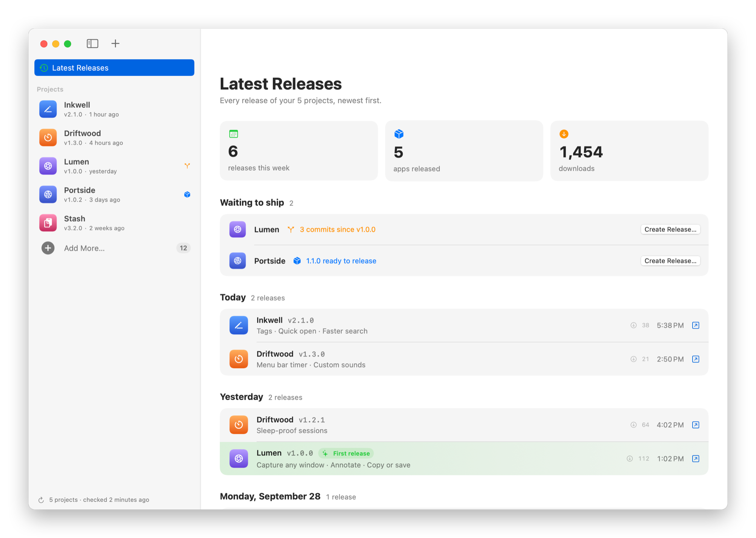Click the '5 apps released' stat card
The width and height of the screenshot is (756, 538).
pyautogui.click(x=464, y=151)
